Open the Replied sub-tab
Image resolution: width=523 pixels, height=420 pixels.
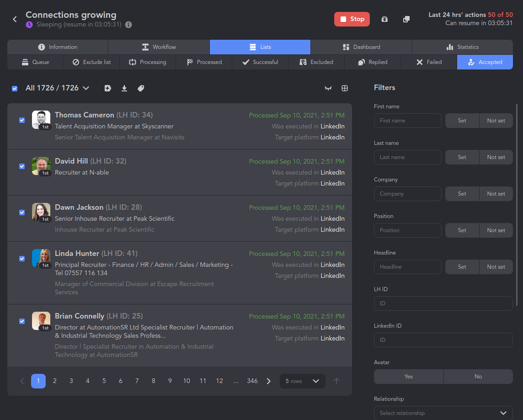point(373,62)
